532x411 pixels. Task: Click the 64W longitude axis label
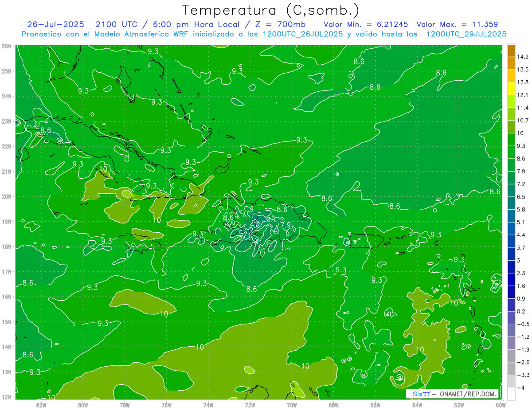(x=417, y=405)
